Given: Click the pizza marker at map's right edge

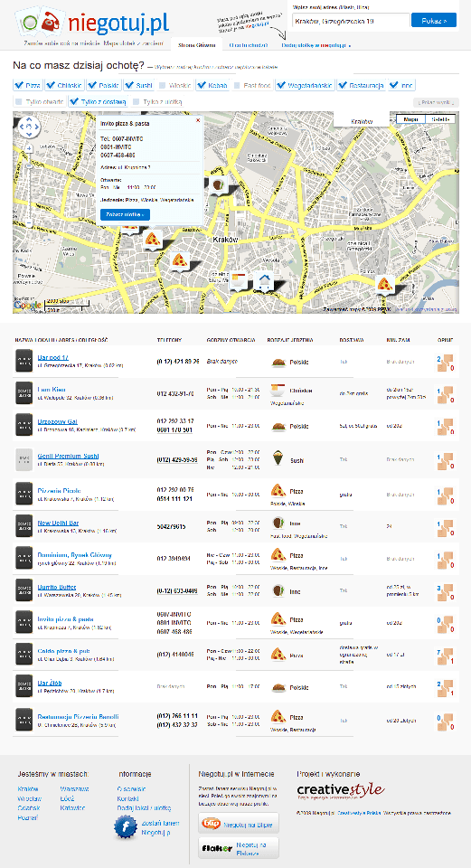Looking at the screenshot, I should pyautogui.click(x=384, y=285).
